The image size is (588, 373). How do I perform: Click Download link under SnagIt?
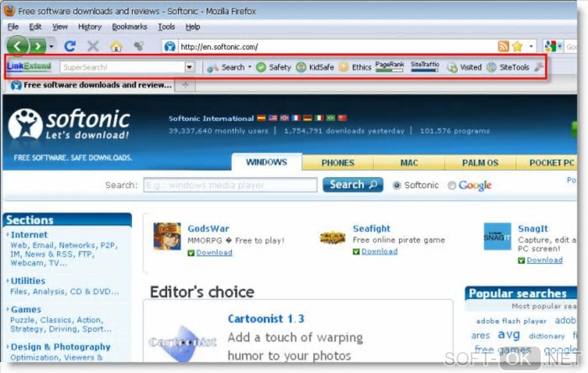point(545,260)
